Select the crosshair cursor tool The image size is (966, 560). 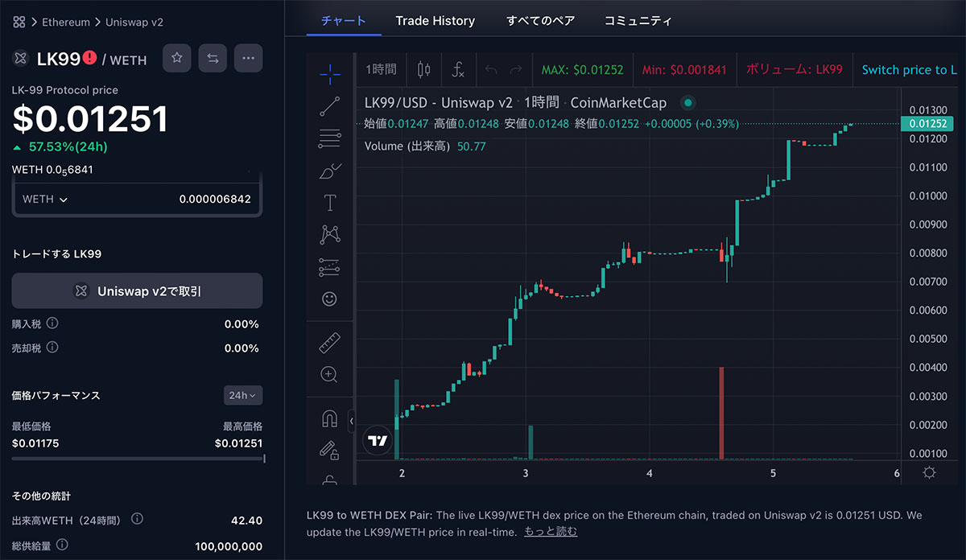point(329,74)
